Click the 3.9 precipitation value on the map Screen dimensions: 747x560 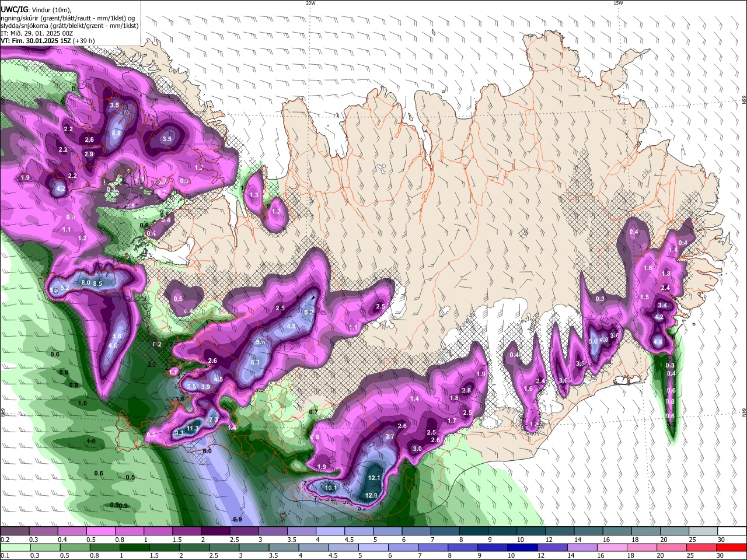tap(205, 387)
